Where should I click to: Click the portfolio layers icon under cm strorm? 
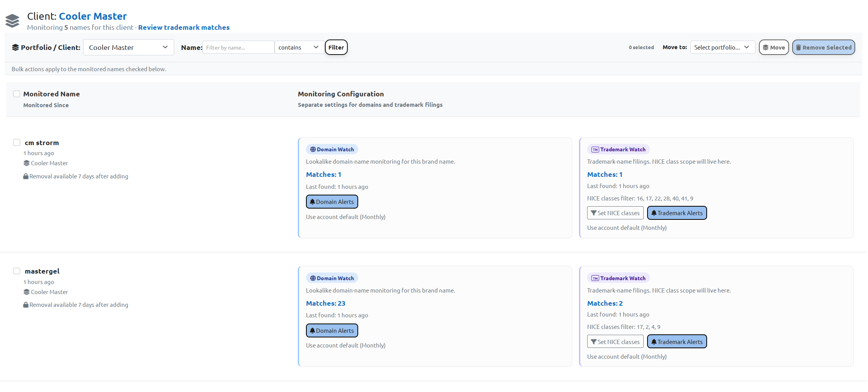pyautogui.click(x=27, y=163)
